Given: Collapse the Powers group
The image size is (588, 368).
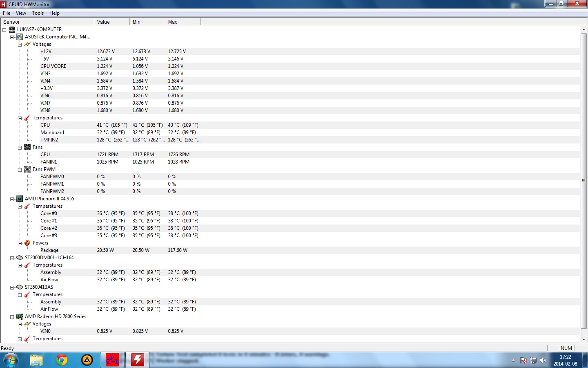Looking at the screenshot, I should point(20,243).
